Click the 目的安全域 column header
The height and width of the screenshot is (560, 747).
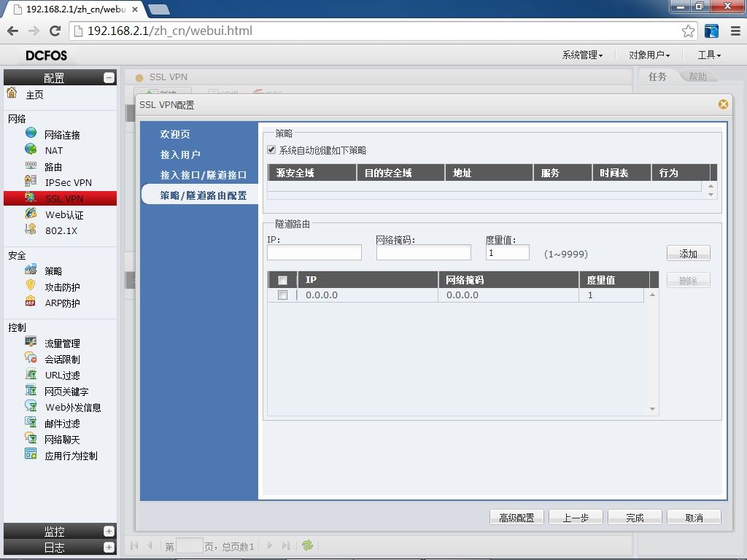click(x=400, y=173)
